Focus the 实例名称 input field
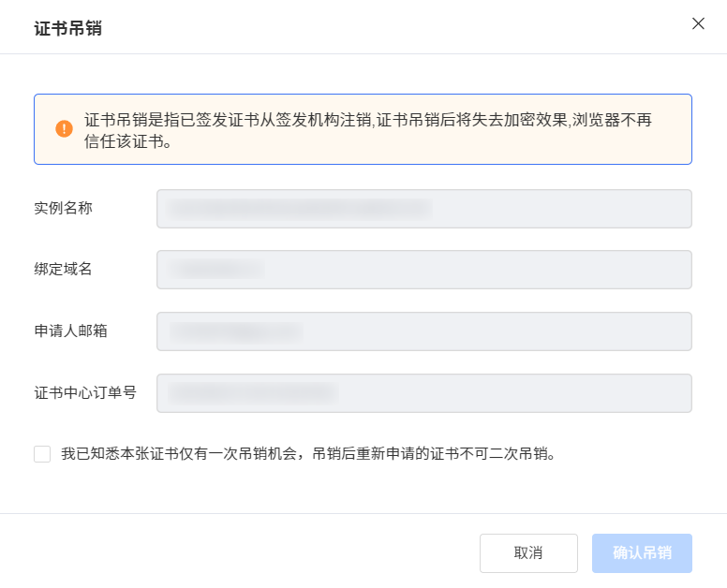The height and width of the screenshot is (588, 727). pos(424,209)
